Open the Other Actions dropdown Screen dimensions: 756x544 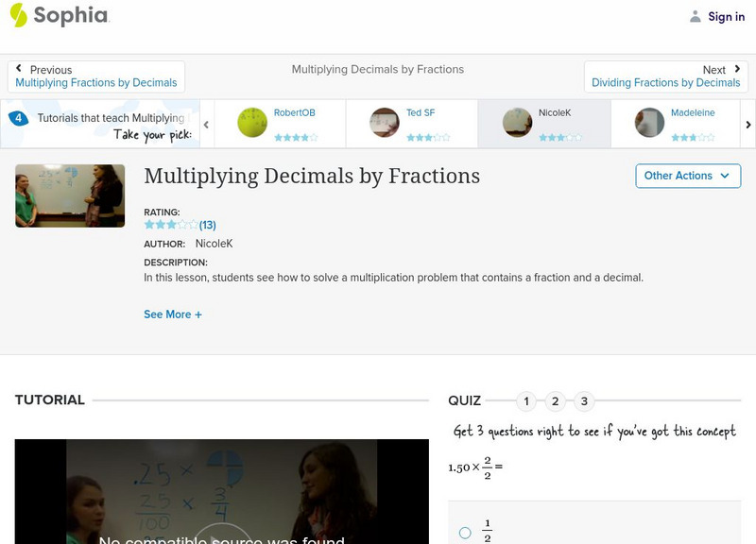[686, 176]
